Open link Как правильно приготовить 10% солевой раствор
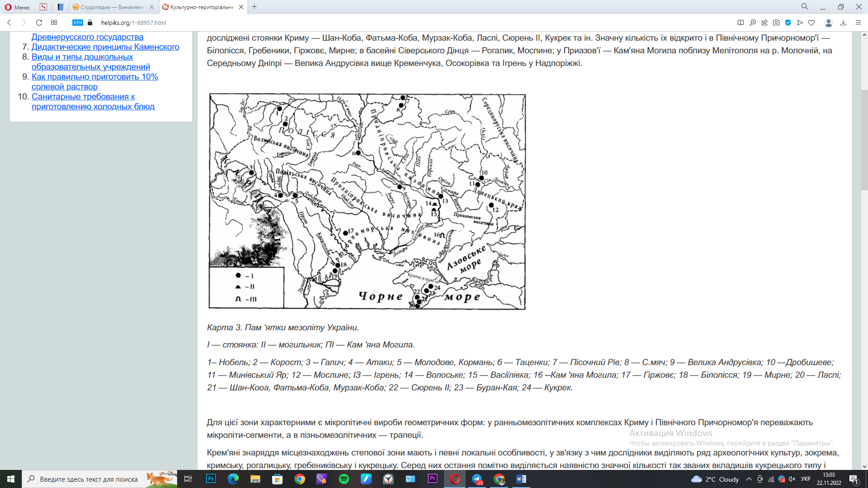This screenshot has width=868, height=488. [95, 82]
